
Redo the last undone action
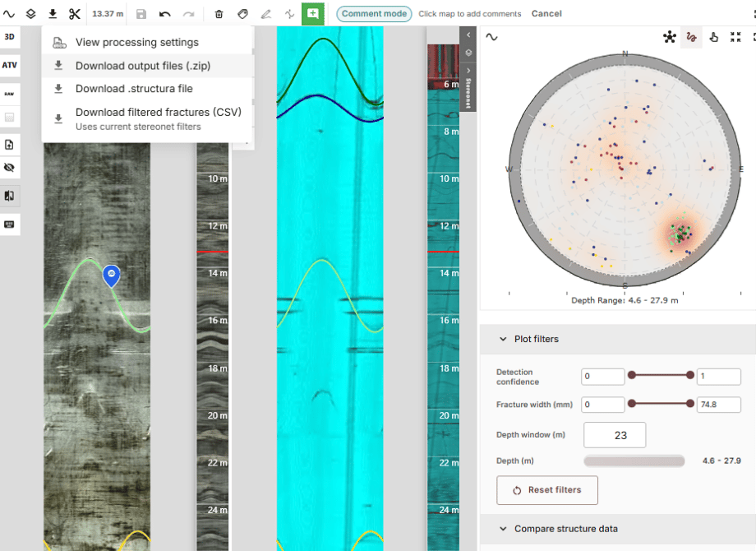[x=188, y=14]
